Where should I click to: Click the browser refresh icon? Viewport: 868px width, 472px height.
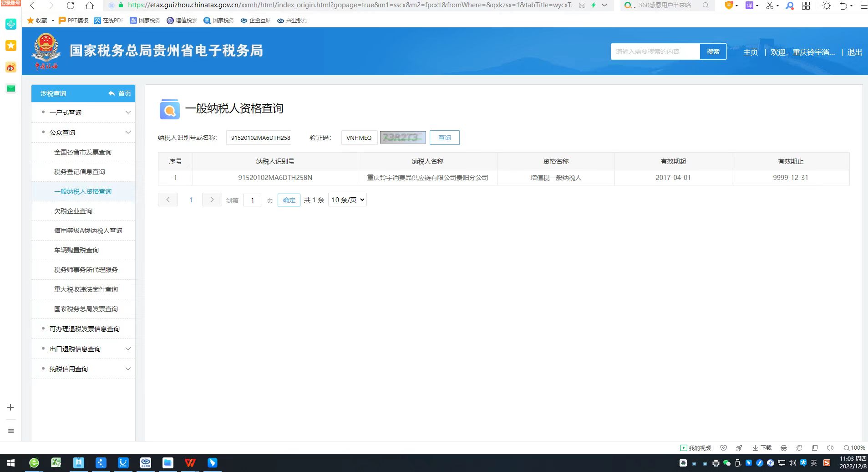pyautogui.click(x=70, y=5)
